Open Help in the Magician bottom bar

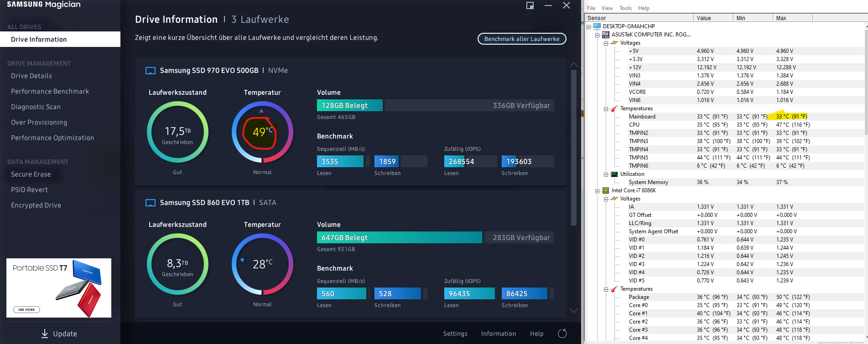point(537,334)
